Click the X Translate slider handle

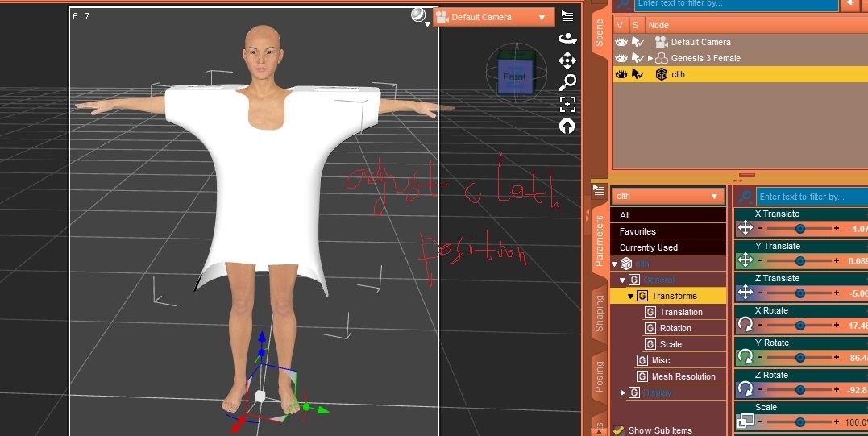point(800,228)
